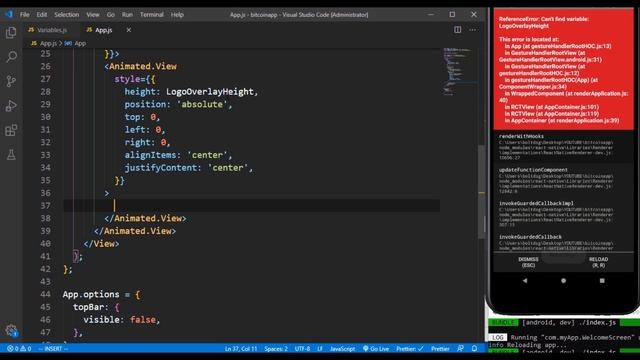Click the plain Prettier status item
The width and height of the screenshot is (640, 360).
[x=440, y=349]
